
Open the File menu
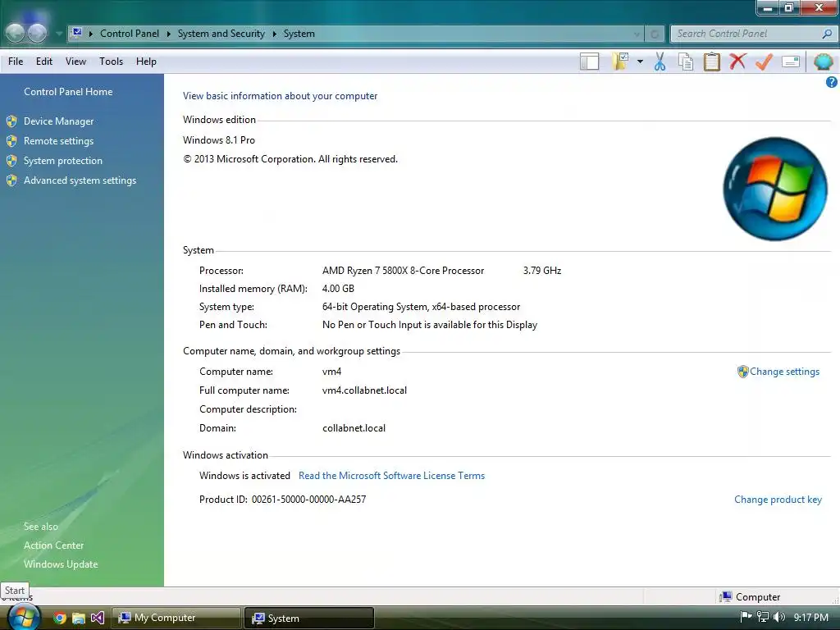(16, 62)
